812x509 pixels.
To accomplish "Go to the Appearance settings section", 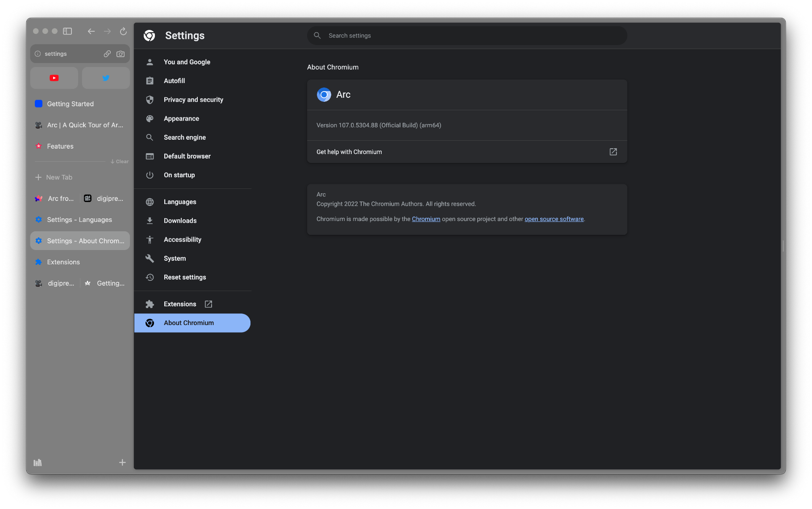I will coord(181,118).
